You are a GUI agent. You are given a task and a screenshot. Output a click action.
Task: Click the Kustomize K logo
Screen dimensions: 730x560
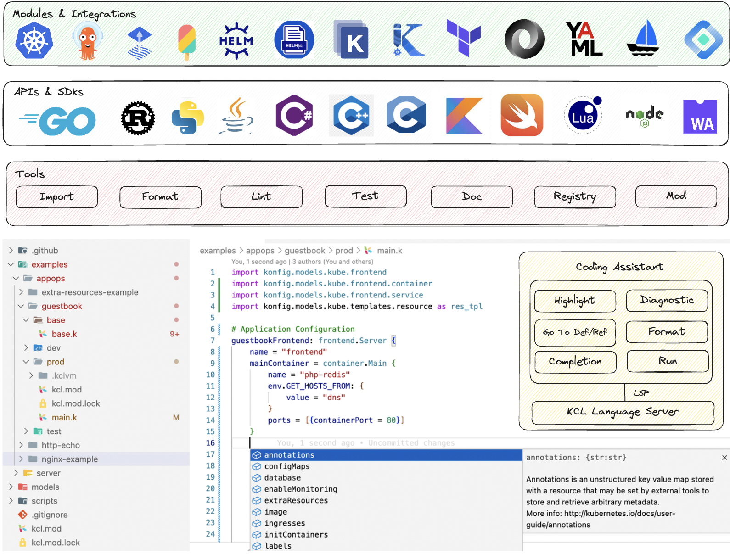pos(351,39)
